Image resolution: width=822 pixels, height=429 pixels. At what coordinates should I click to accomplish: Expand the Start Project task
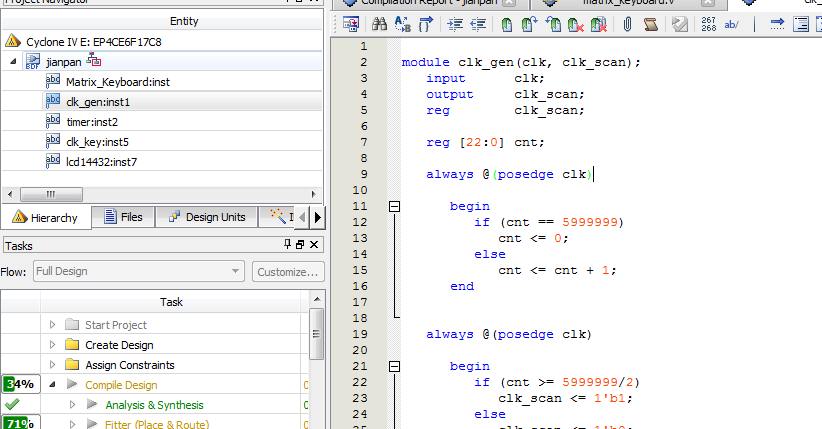click(52, 325)
